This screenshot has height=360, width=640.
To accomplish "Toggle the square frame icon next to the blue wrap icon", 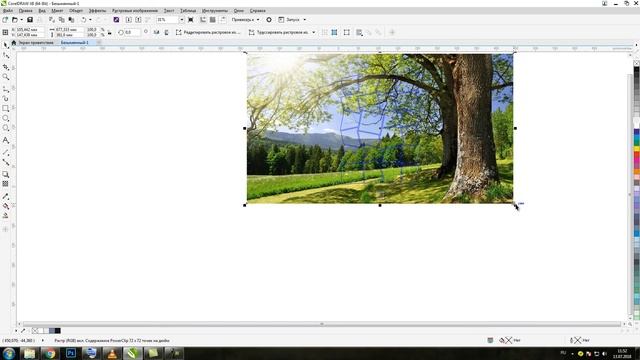I will click(x=347, y=32).
